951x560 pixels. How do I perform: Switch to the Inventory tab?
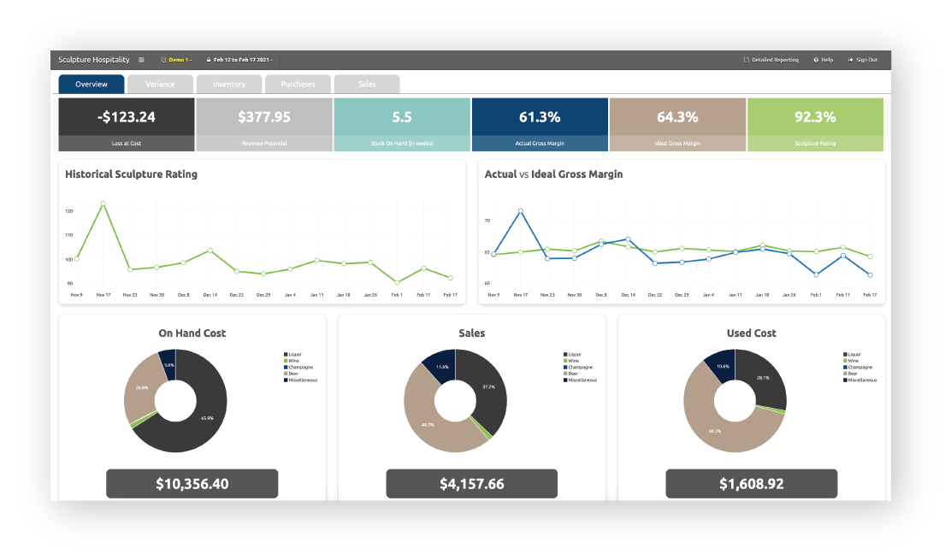coord(228,84)
